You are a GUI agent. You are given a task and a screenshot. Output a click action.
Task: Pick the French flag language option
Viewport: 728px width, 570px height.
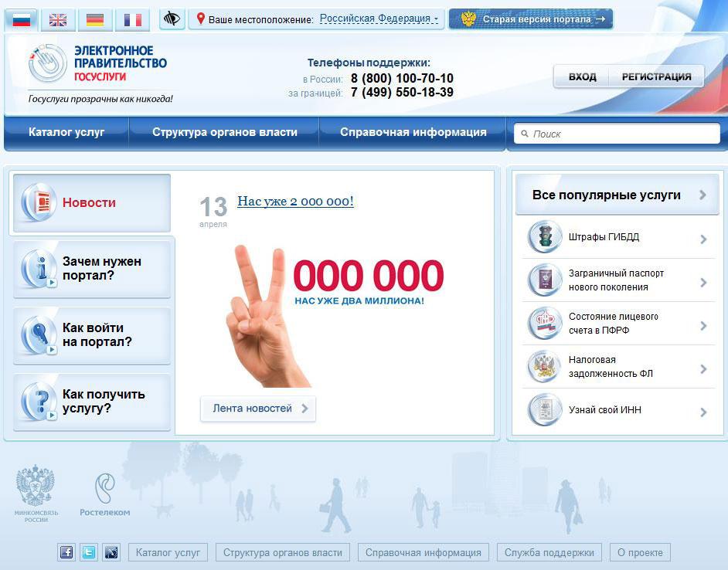coord(132,19)
